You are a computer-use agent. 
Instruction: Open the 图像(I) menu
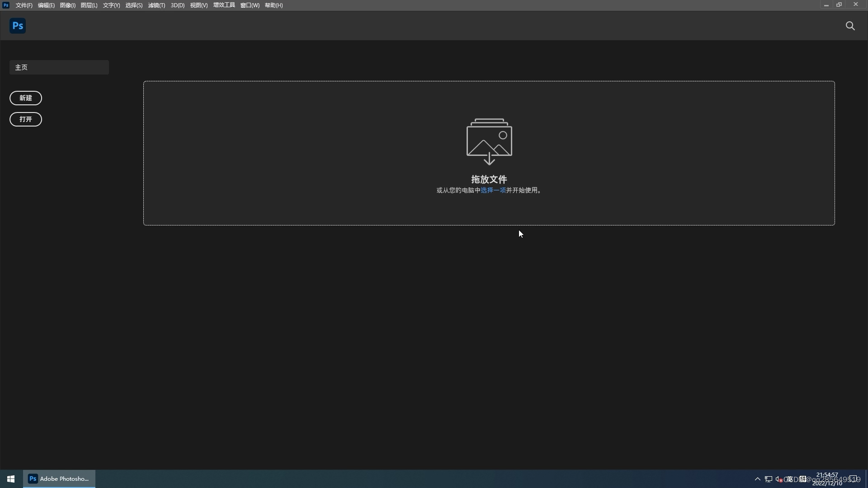tap(68, 5)
